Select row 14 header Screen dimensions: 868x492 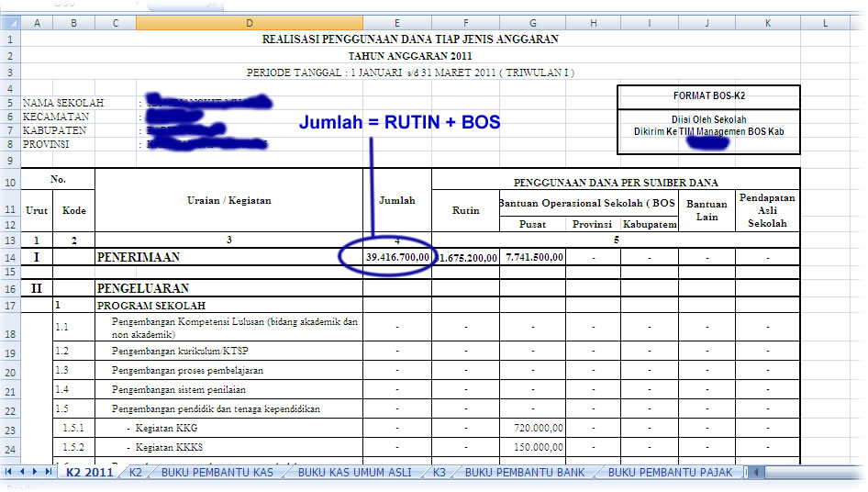point(10,258)
